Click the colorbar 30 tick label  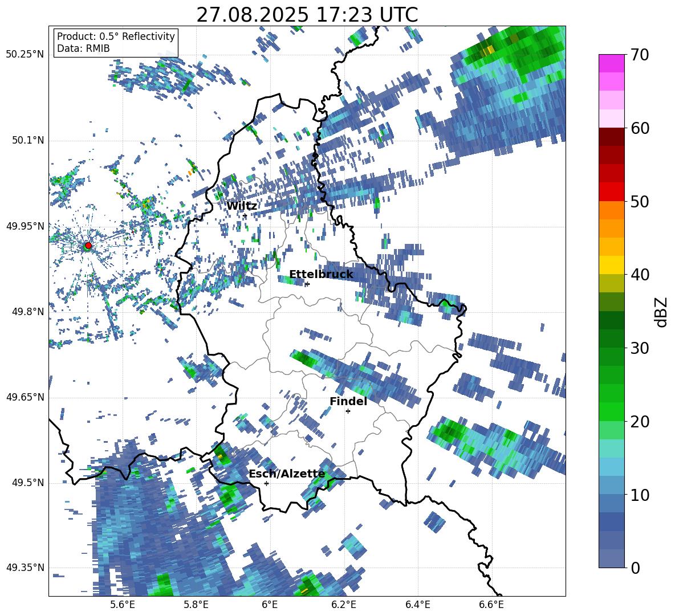[x=639, y=348]
